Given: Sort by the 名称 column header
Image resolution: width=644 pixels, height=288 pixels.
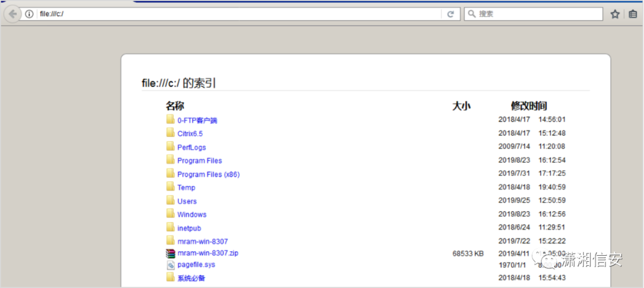Looking at the screenshot, I should [x=175, y=106].
